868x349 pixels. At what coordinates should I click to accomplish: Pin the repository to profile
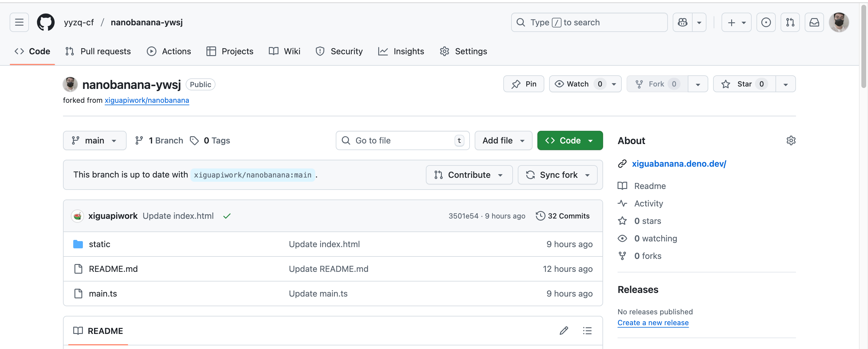(524, 84)
